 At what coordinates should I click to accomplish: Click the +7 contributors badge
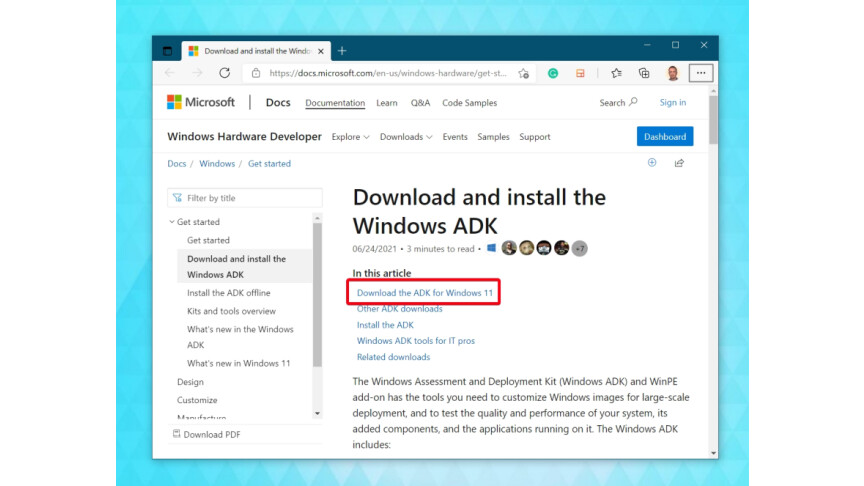pos(579,249)
